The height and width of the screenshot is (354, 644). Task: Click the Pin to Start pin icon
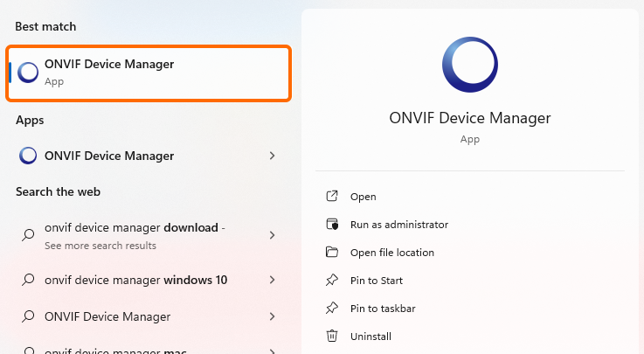pos(331,281)
